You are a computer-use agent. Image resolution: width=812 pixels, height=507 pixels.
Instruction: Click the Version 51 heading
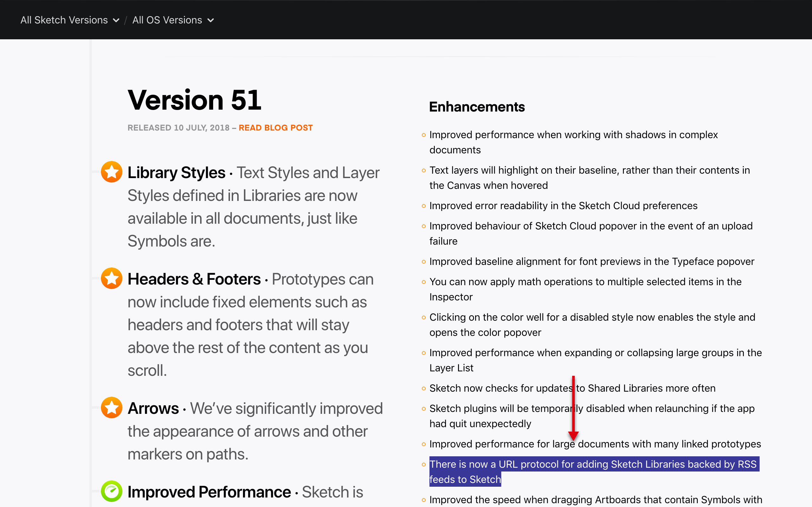pos(194,100)
